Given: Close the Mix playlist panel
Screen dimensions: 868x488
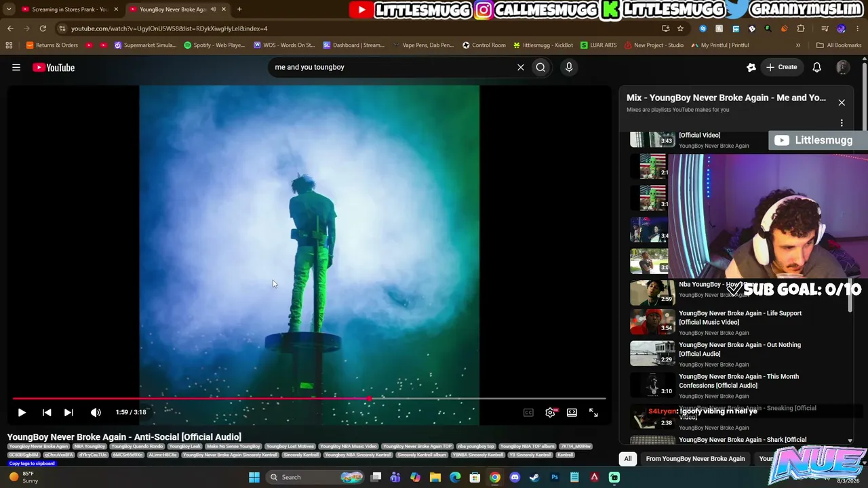Looking at the screenshot, I should 842,102.
